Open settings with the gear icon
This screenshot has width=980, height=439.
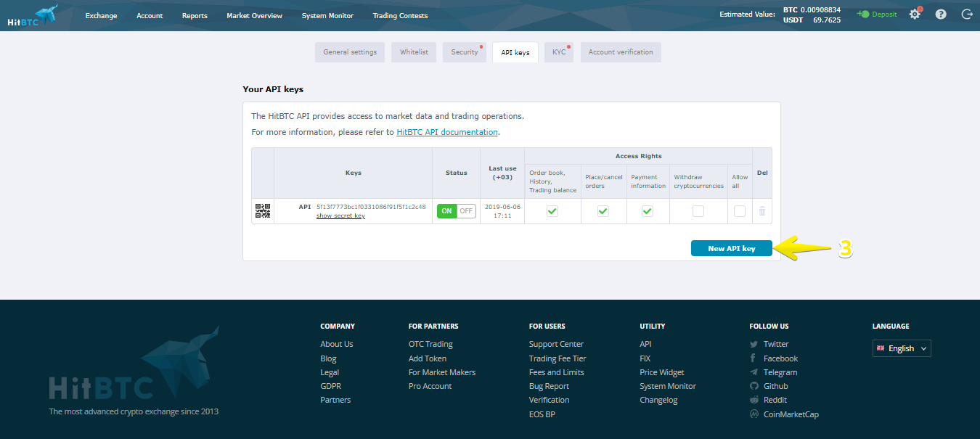[x=915, y=14]
